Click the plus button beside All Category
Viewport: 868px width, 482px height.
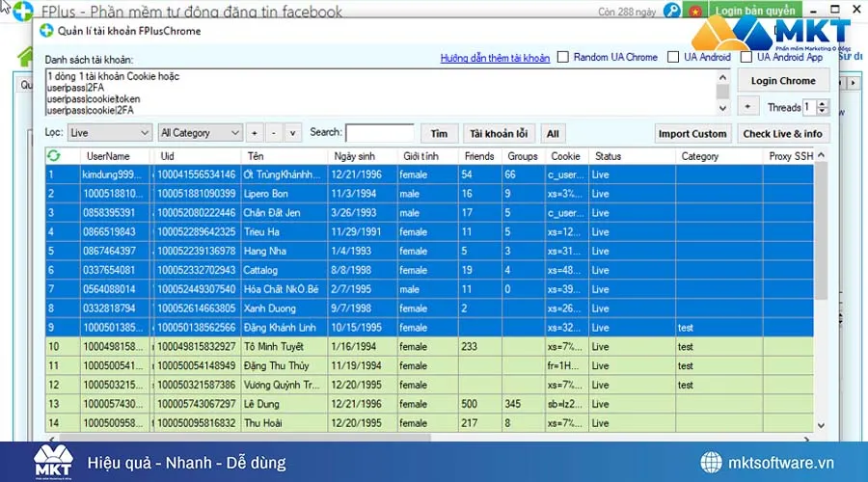(x=255, y=133)
